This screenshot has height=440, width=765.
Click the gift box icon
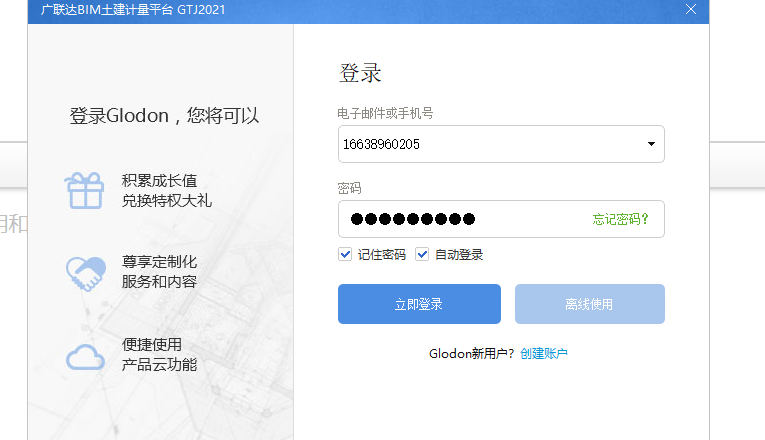(84, 190)
